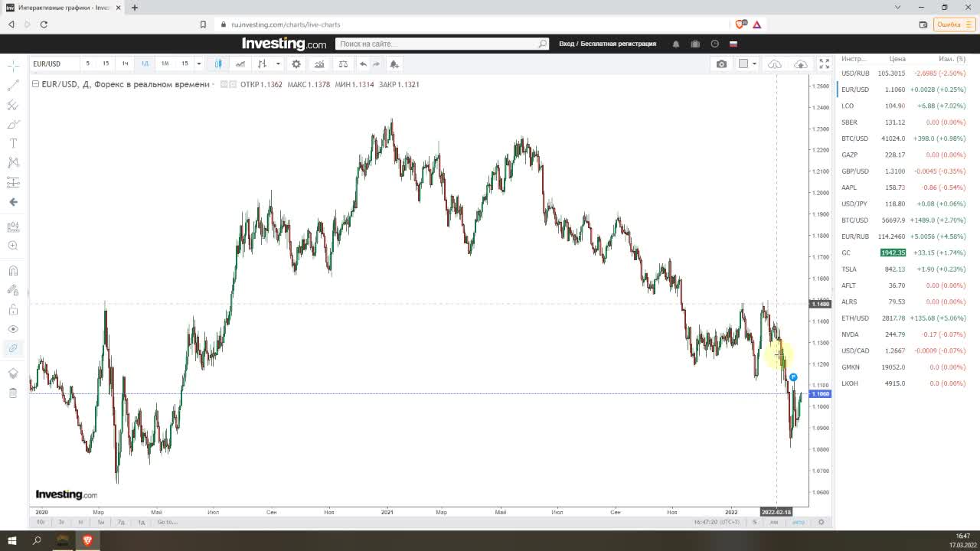Select the crosshair cursor tool

tap(13, 67)
